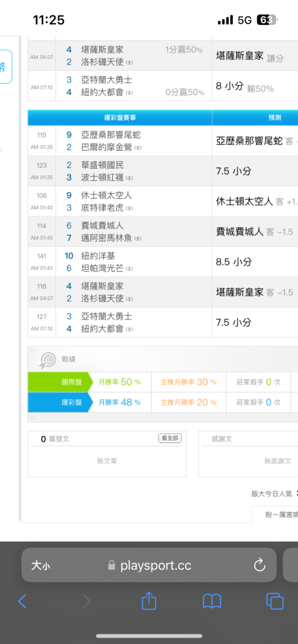Tap the 8.5 小分 prediction

[233, 261]
